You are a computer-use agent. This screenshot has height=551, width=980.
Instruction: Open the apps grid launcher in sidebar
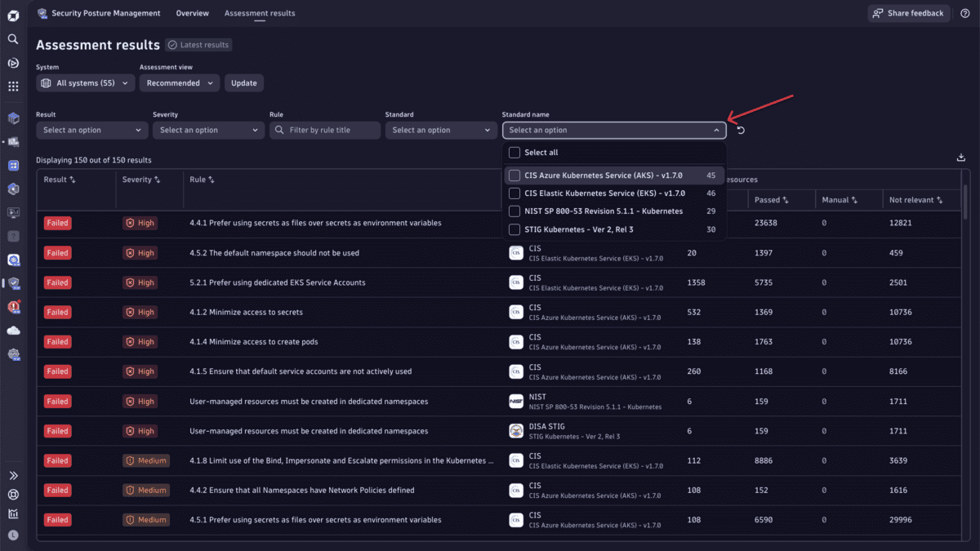[x=13, y=87]
